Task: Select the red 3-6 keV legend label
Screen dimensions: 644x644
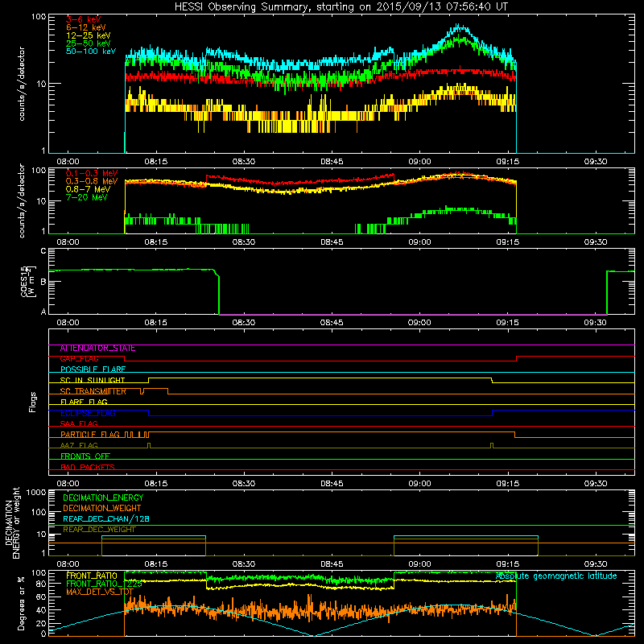Action: (84, 19)
